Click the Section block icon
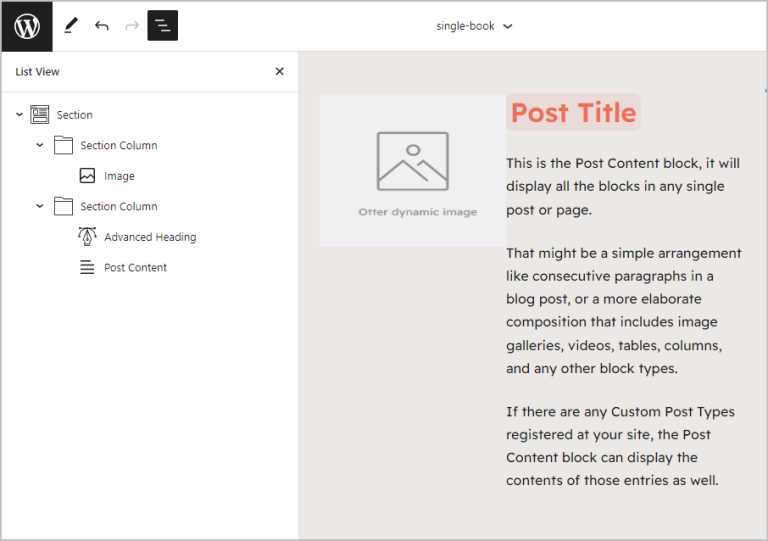Viewport: 768px width, 541px height. point(40,115)
